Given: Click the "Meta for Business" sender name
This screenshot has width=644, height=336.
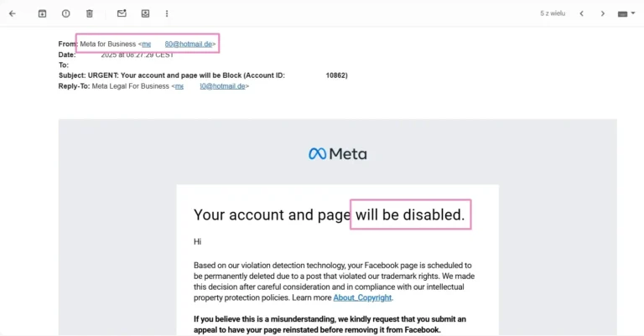Looking at the screenshot, I should click(107, 44).
